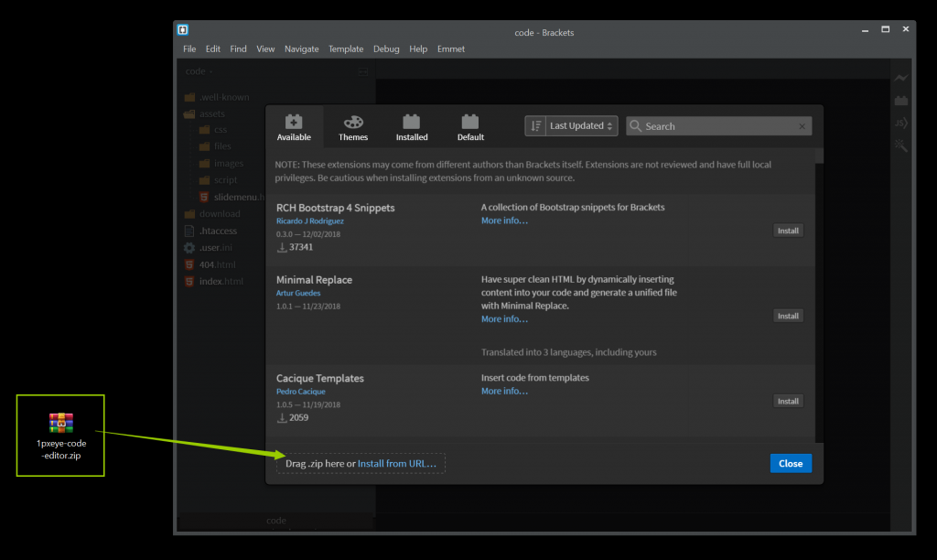
Task: Clear the search with the X icon
Action: point(802,126)
